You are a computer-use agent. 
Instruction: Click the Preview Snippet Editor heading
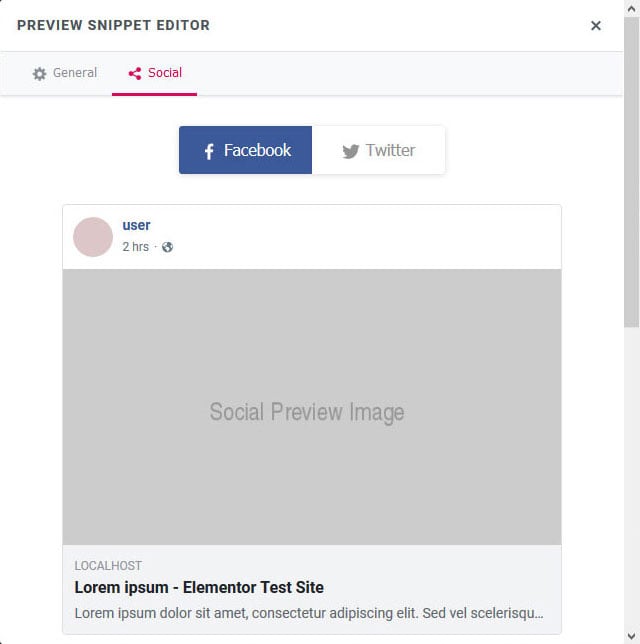(113, 25)
